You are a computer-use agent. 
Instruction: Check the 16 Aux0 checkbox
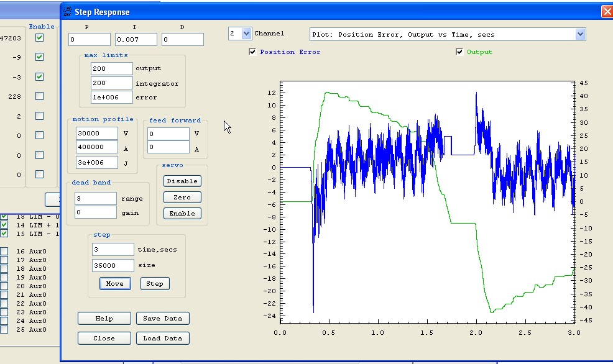pos(4,252)
